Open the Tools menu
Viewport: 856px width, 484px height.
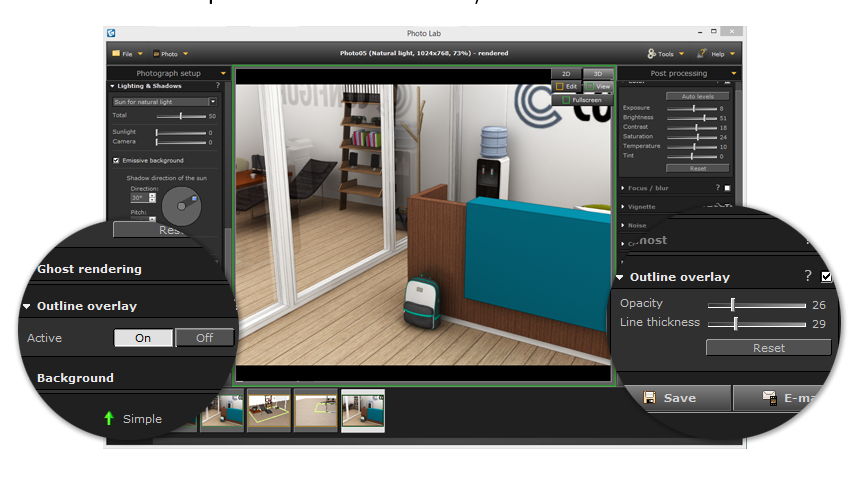tap(665, 54)
